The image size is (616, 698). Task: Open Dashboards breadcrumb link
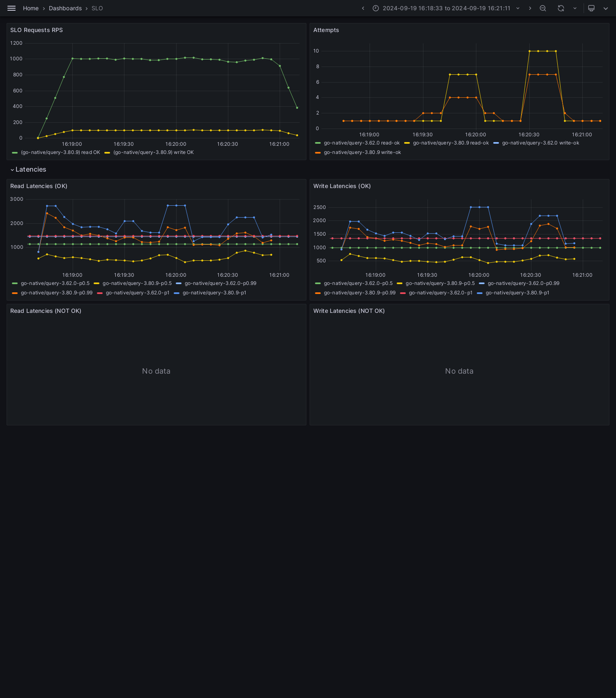(65, 8)
